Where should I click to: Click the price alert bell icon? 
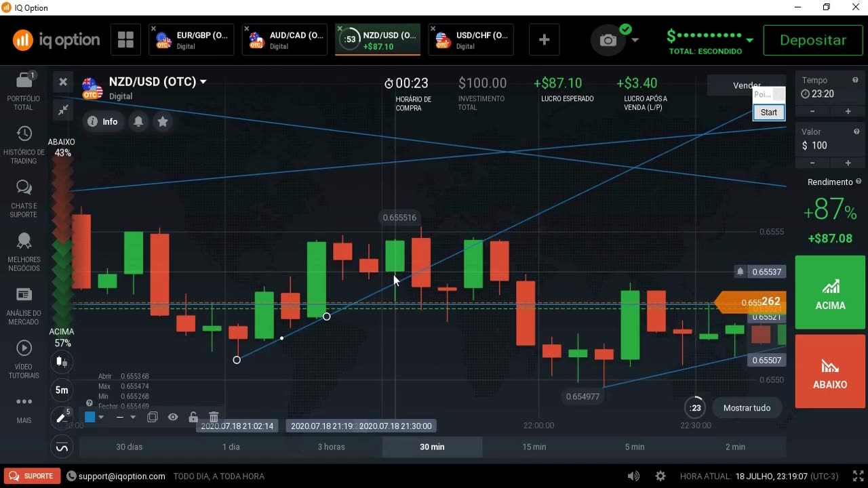point(138,122)
